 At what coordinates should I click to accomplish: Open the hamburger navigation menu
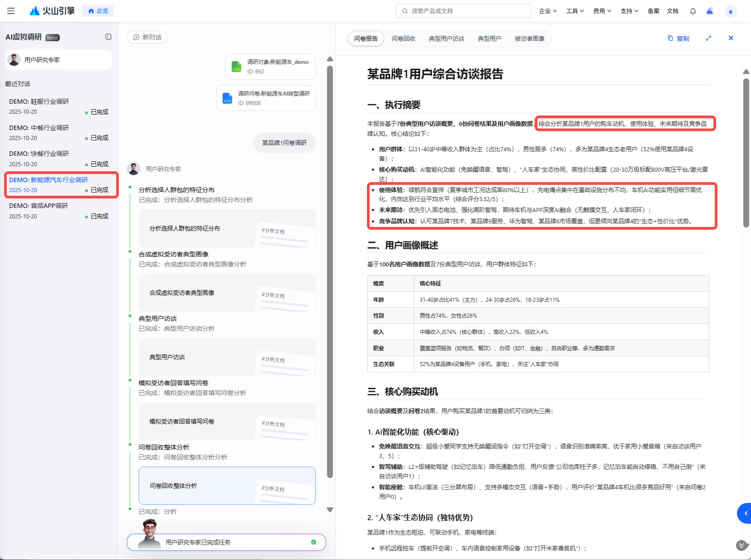tap(11, 11)
